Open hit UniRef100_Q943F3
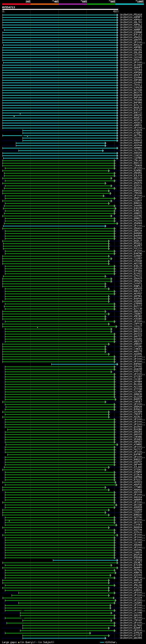The image size is (146, 644). (x=131, y=75)
